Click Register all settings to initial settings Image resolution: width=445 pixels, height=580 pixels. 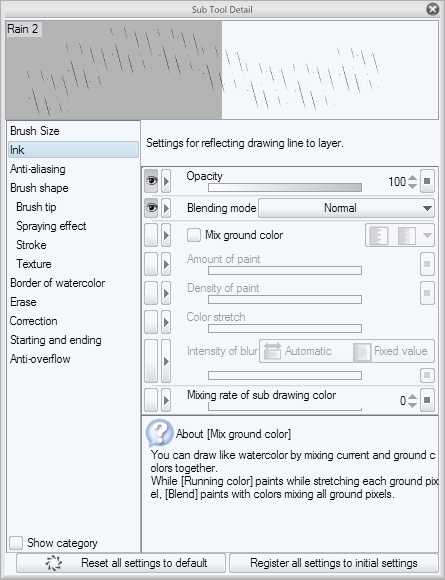[x=334, y=563]
